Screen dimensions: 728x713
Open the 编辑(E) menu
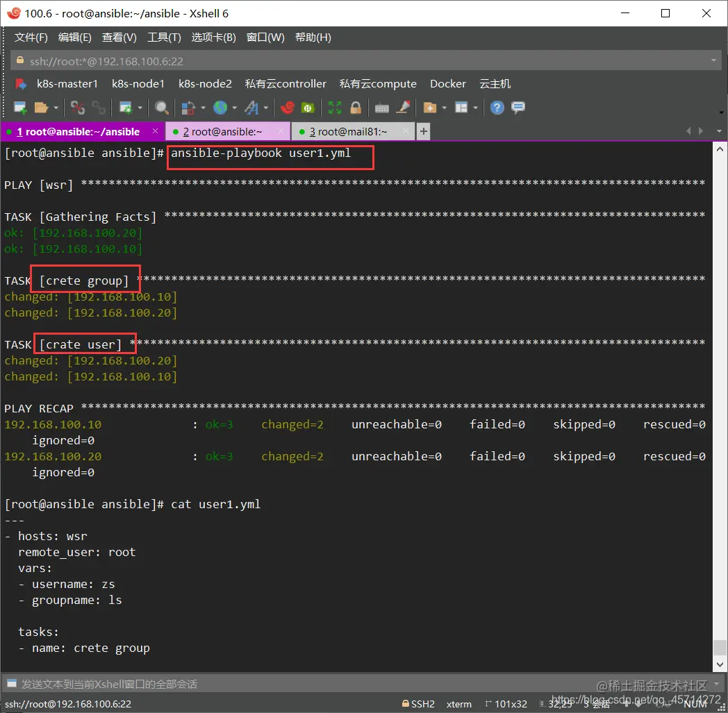[75, 37]
